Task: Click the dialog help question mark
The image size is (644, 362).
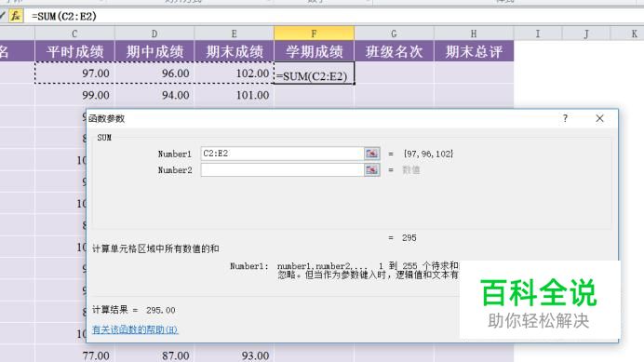Action: [565, 118]
